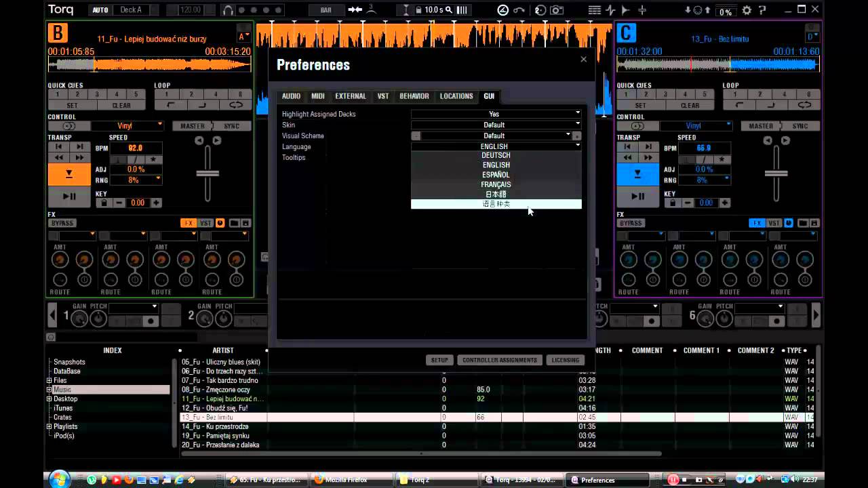868x488 pixels.
Task: Open Deck B speed range 8% dropdown
Action: coord(136,180)
